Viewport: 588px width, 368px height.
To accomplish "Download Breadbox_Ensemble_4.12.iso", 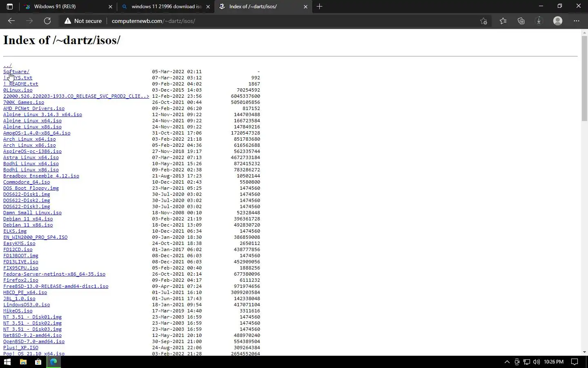I will tap(41, 176).
